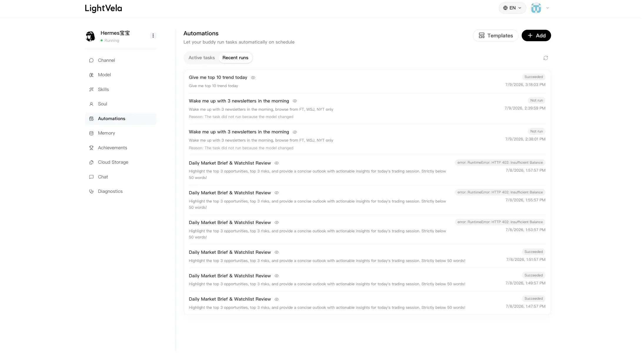The width and height of the screenshot is (644, 358).
Task: Select the Recent runs tab
Action: pos(235,58)
